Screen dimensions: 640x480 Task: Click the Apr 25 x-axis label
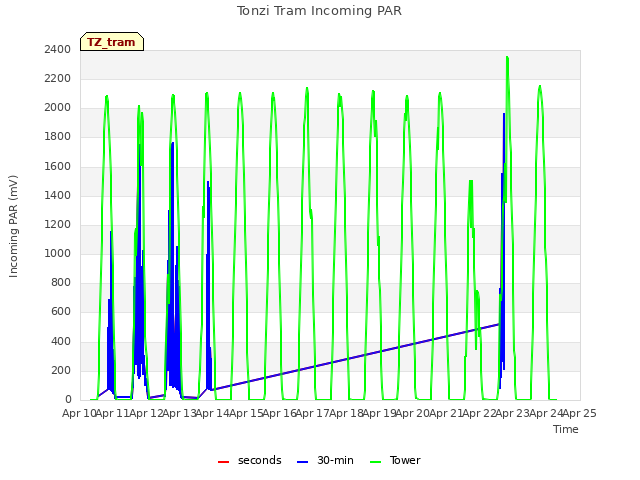[x=579, y=414]
